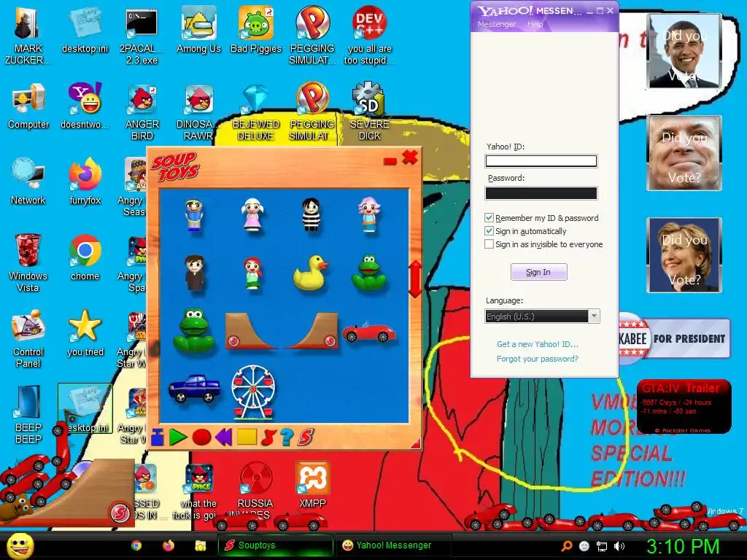
Task: Launch Chrome from the taskbar quick launch
Action: (136, 545)
